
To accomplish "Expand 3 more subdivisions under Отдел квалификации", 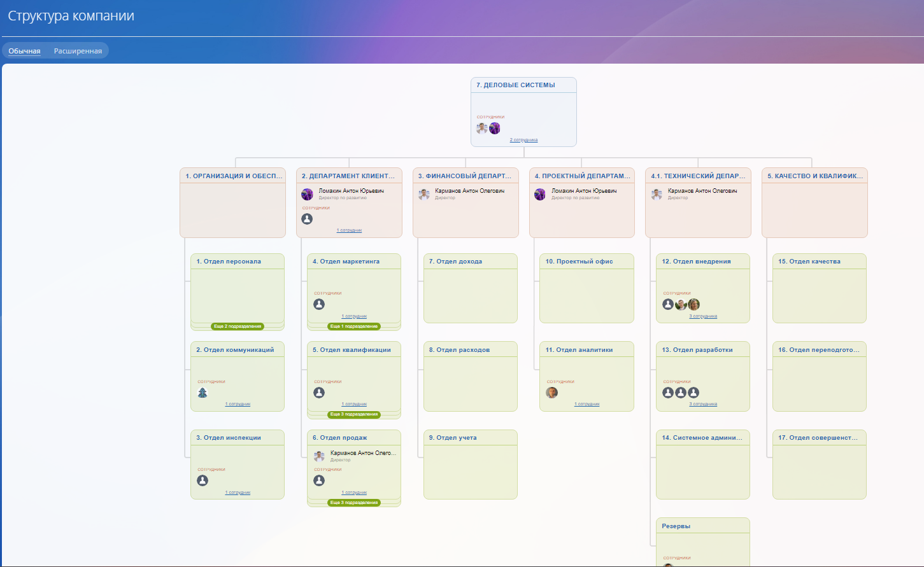I will pyautogui.click(x=354, y=414).
